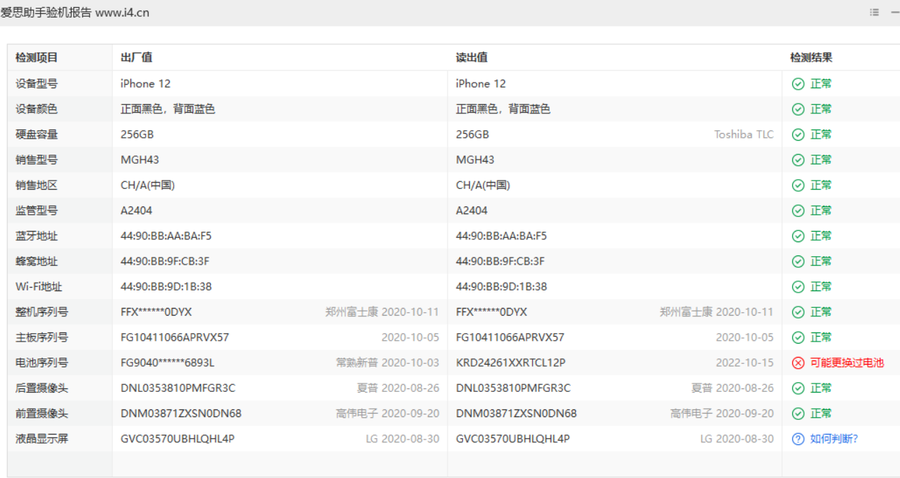Minimize the report window
The image size is (900, 478).
pyautogui.click(x=895, y=12)
